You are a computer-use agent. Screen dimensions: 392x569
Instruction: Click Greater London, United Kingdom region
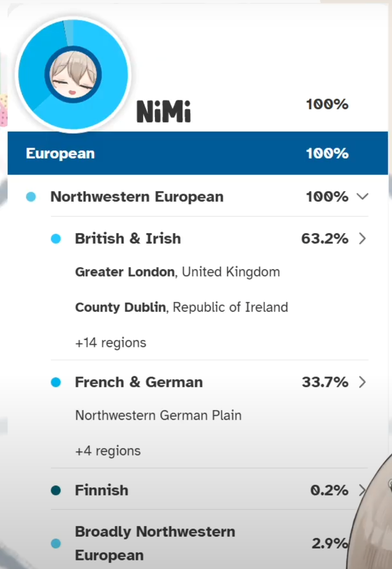[177, 272]
